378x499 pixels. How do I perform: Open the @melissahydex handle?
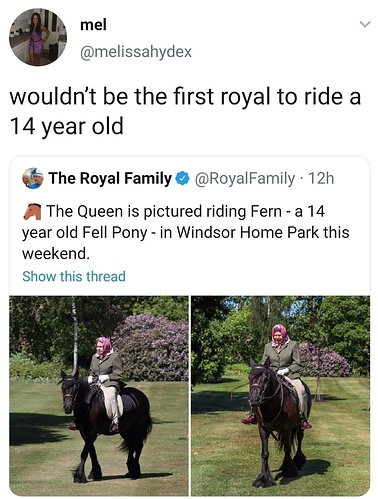[x=136, y=52]
